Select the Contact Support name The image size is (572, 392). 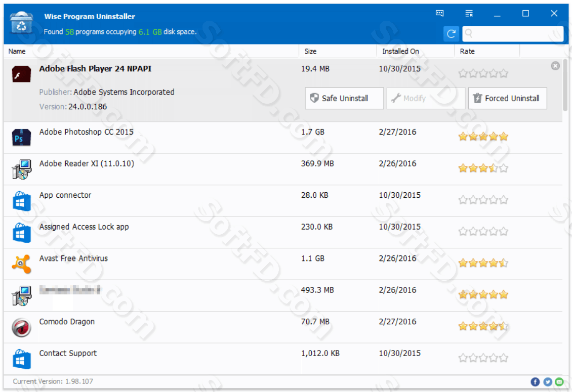68,354
